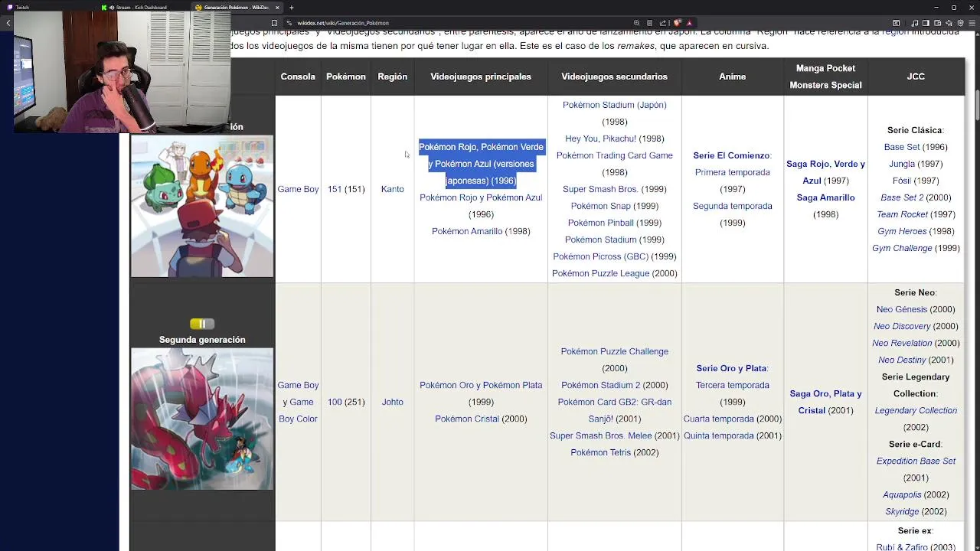Open the Brave Wallet icon
The image size is (980, 551).
[x=937, y=23]
